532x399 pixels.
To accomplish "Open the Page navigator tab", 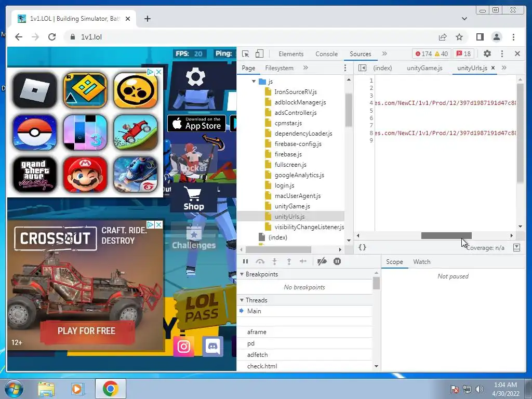I will tap(248, 68).
